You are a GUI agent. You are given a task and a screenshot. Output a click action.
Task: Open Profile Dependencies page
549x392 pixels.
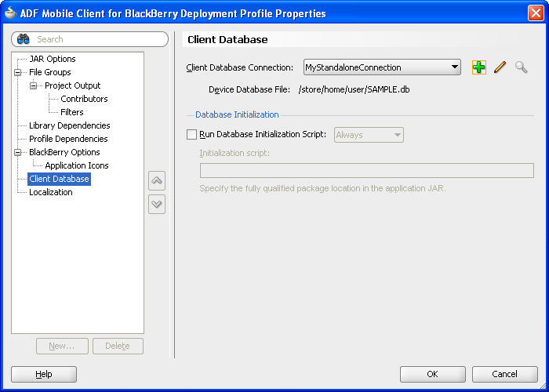tap(68, 139)
